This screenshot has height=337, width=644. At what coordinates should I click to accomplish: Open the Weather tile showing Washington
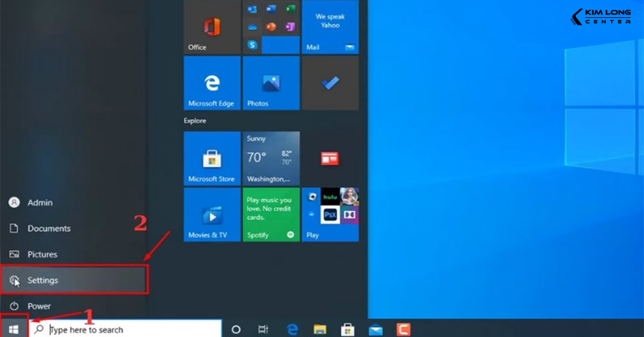271,158
